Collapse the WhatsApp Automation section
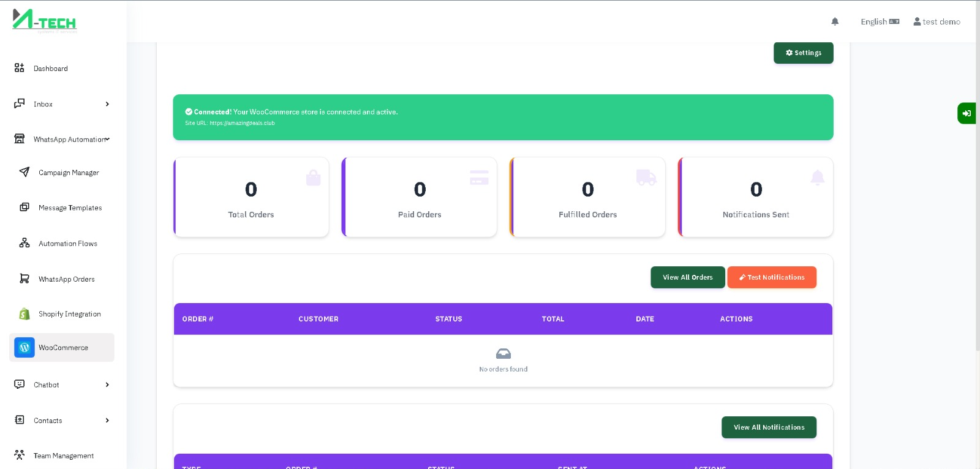980x469 pixels. pos(107,139)
